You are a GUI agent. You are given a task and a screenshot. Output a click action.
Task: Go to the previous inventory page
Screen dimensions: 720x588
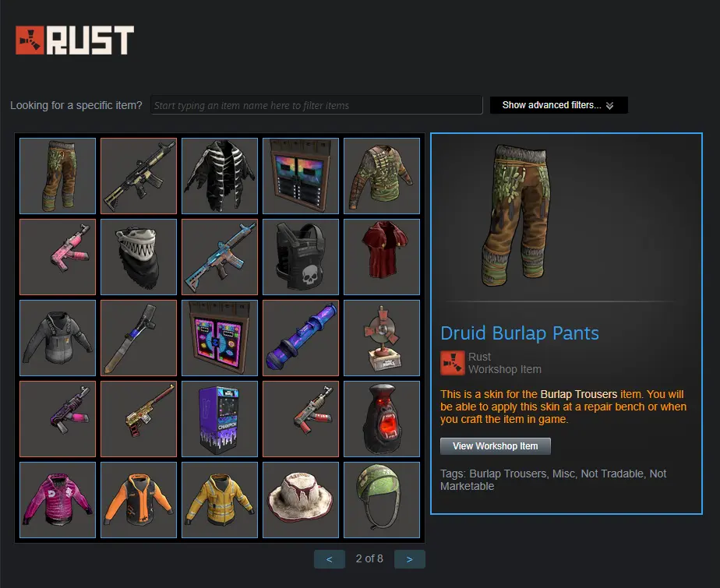[x=330, y=559]
